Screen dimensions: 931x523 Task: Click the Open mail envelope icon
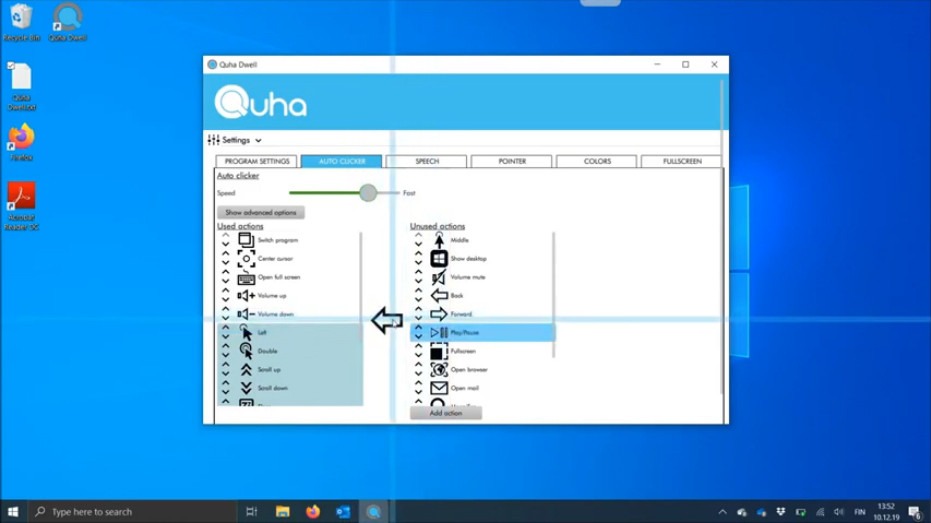439,388
